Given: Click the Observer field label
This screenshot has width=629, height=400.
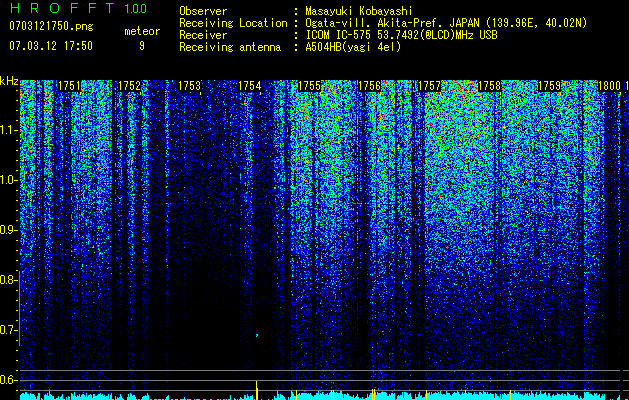Looking at the screenshot, I should click(203, 11).
